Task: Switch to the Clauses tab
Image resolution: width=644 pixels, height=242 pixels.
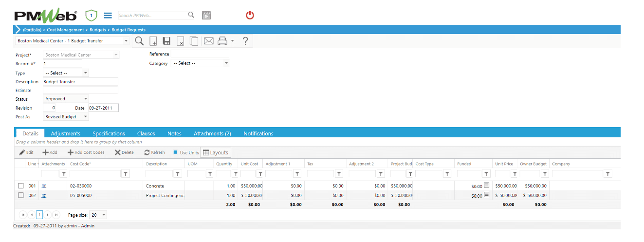Action: pos(146,133)
